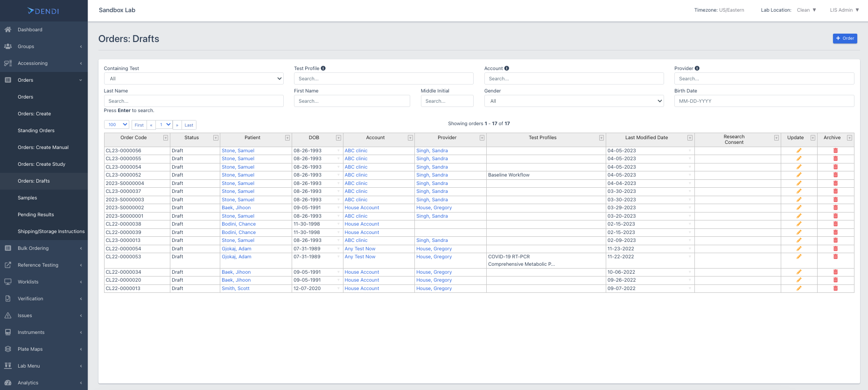Click the Instruments icon

click(x=8, y=332)
